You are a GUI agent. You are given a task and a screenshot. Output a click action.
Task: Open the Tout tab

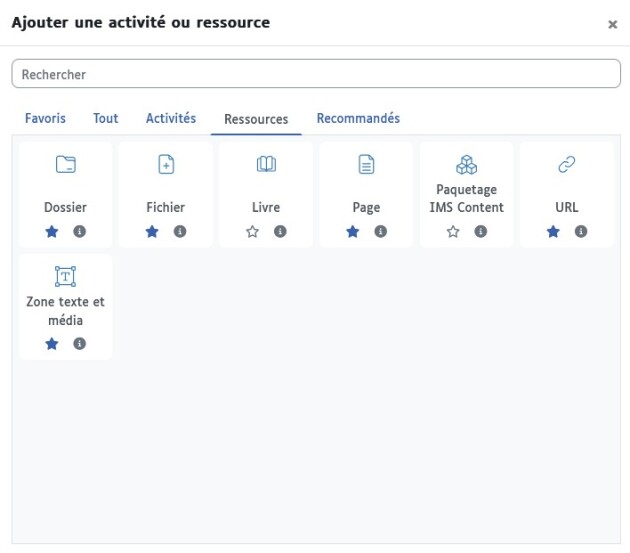click(105, 118)
